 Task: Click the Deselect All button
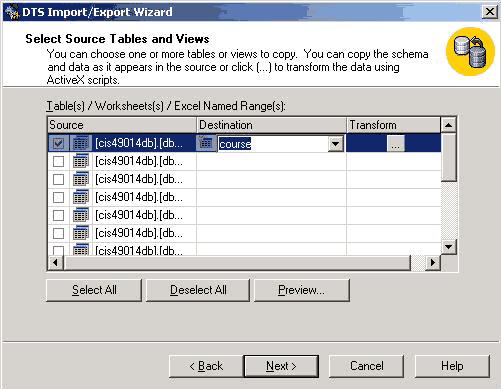198,290
